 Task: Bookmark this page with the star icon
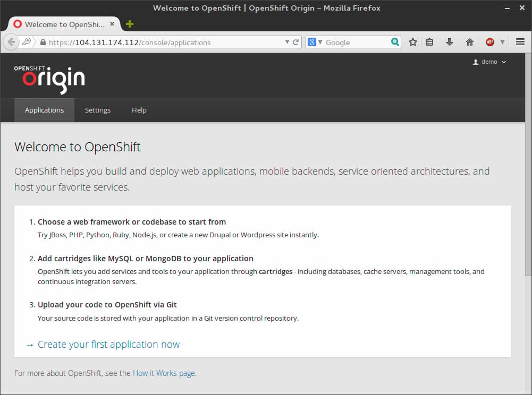[412, 42]
